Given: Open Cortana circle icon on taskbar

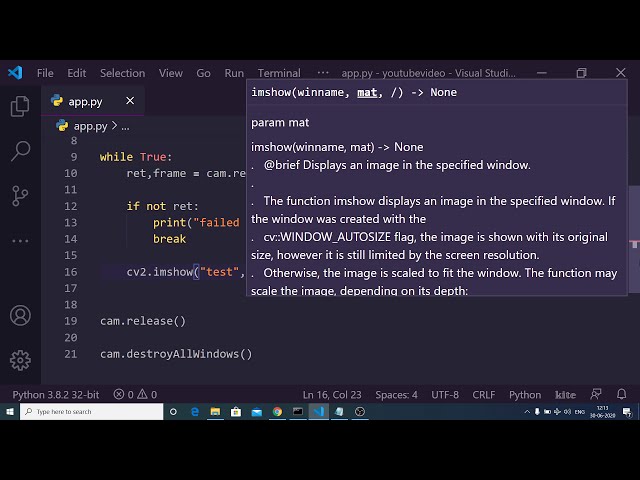Looking at the screenshot, I should (x=173, y=412).
